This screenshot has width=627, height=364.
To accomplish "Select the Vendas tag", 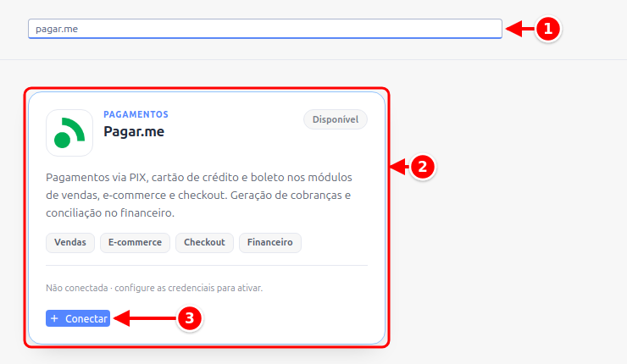I will [70, 243].
